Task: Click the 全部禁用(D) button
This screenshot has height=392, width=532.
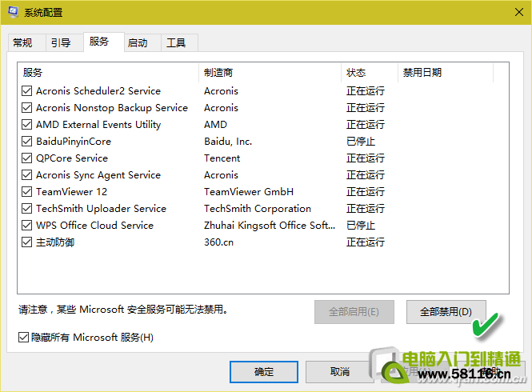Action: click(446, 311)
